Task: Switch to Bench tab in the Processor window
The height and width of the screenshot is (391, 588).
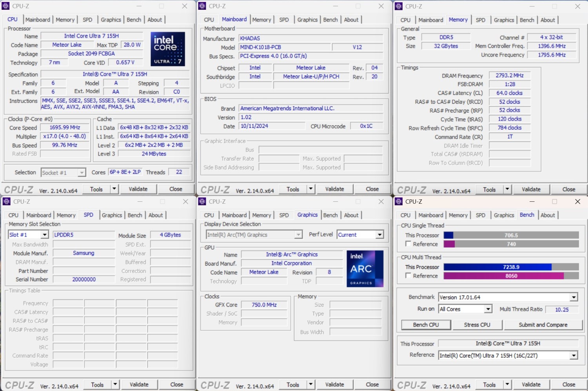Action: (134, 20)
